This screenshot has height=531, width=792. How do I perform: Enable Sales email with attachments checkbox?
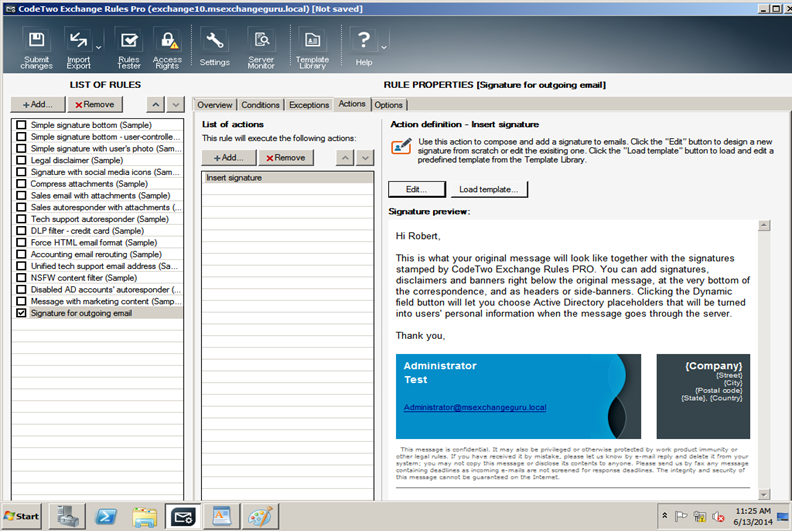pyautogui.click(x=21, y=196)
